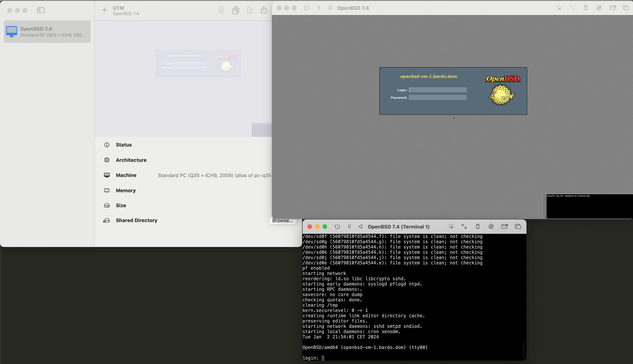
Task: Drive image icon in Terminal 1 toolbar
Action: click(x=491, y=227)
